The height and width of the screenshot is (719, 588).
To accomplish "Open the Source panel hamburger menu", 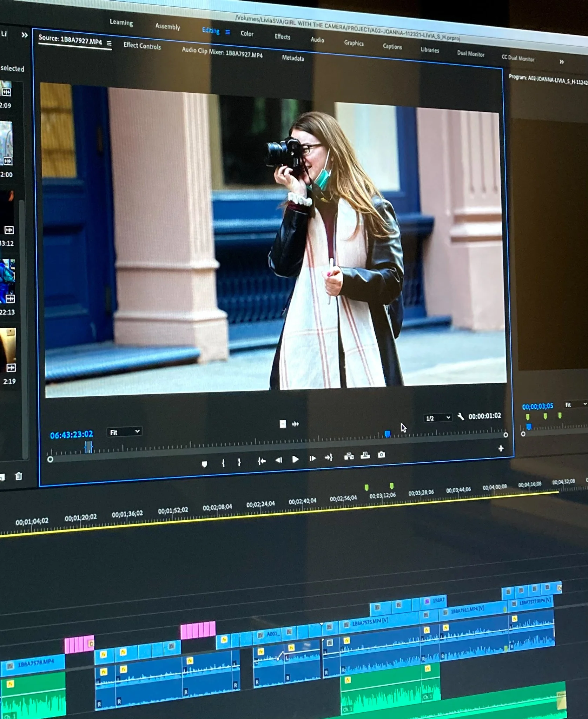I will click(109, 43).
